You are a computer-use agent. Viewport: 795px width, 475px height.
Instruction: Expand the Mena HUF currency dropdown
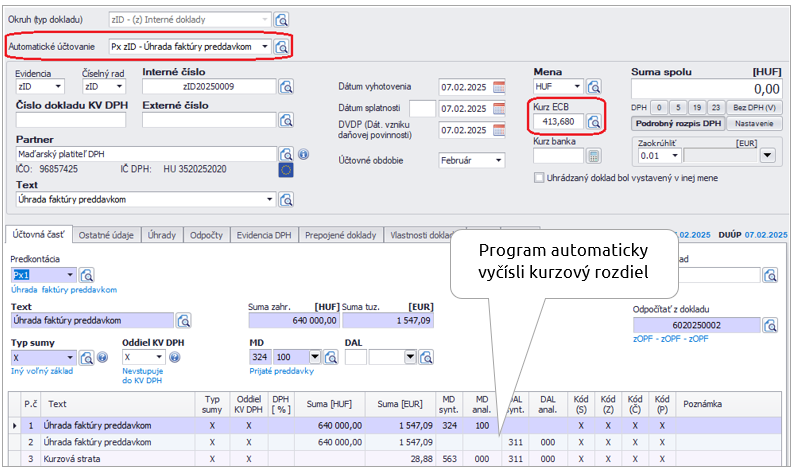tap(577, 87)
